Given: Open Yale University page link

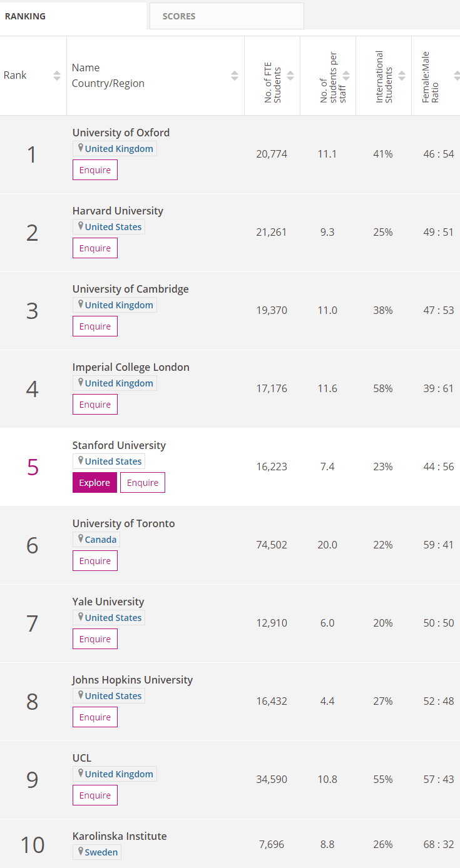Looking at the screenshot, I should 108,602.
